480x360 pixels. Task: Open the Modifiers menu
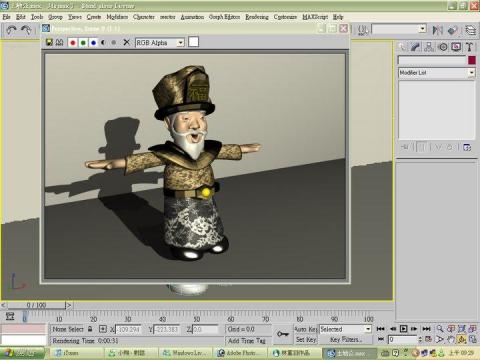[117, 17]
